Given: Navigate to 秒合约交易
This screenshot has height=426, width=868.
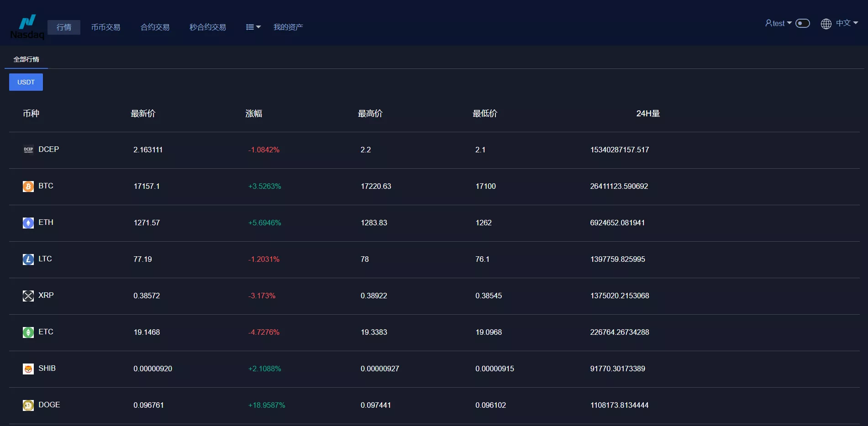Looking at the screenshot, I should click(x=208, y=27).
